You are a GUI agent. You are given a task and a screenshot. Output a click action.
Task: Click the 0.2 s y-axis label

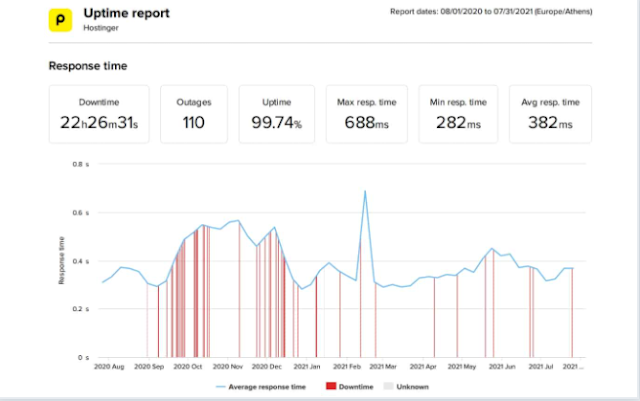(81, 309)
